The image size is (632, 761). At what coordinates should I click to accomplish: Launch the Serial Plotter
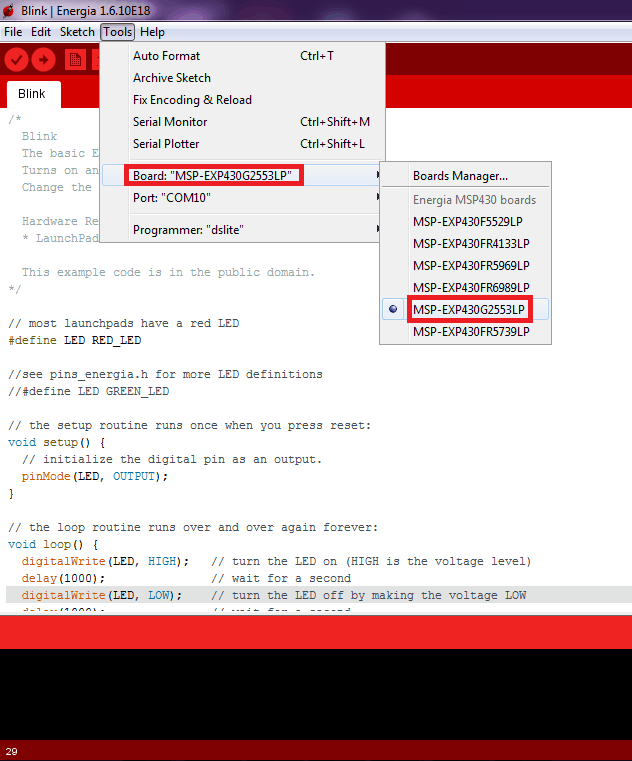(x=168, y=144)
